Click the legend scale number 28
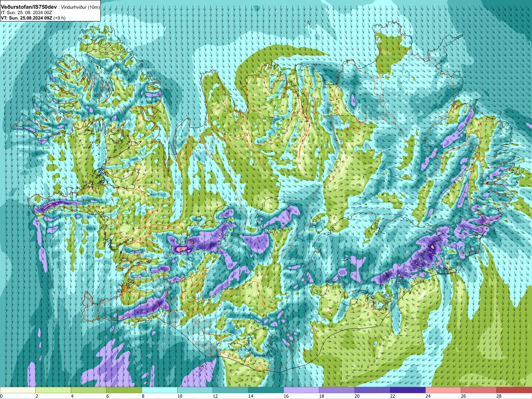 pos(499,396)
